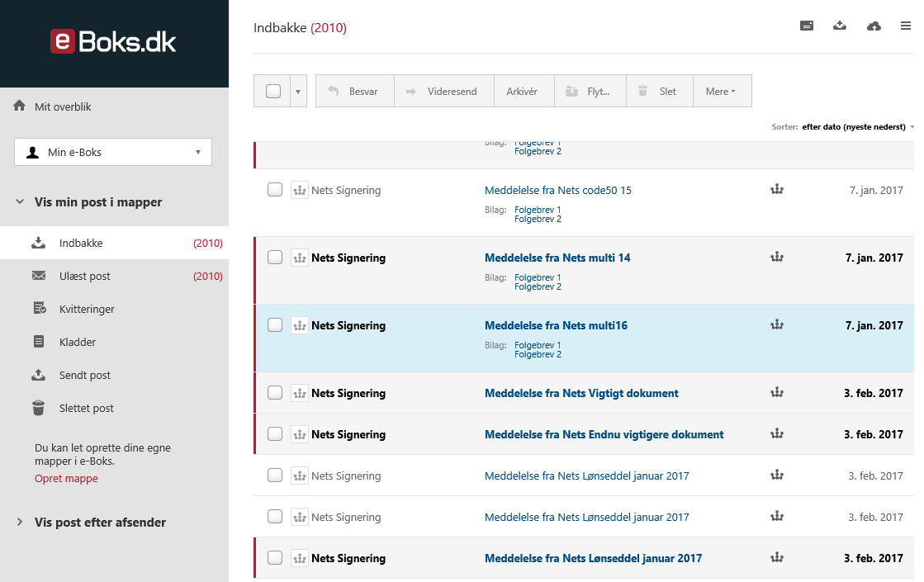Click the cloud upload icon in header
Screen dimensions: 924x582
(874, 26)
